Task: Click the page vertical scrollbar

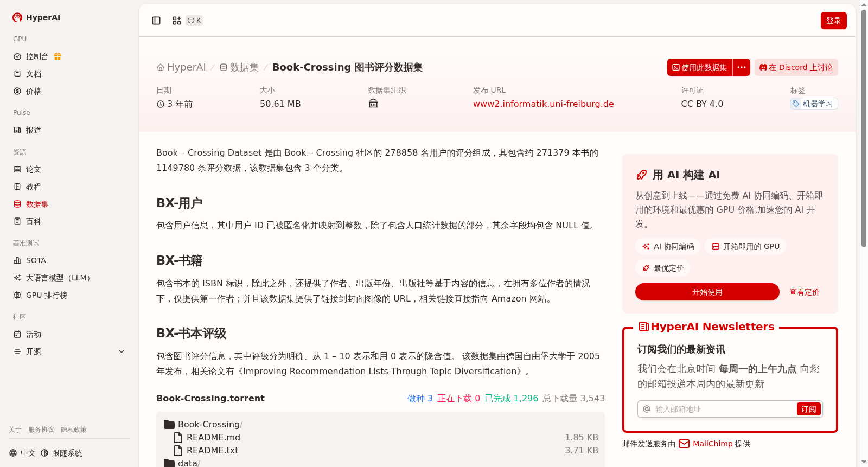Action: [x=864, y=129]
